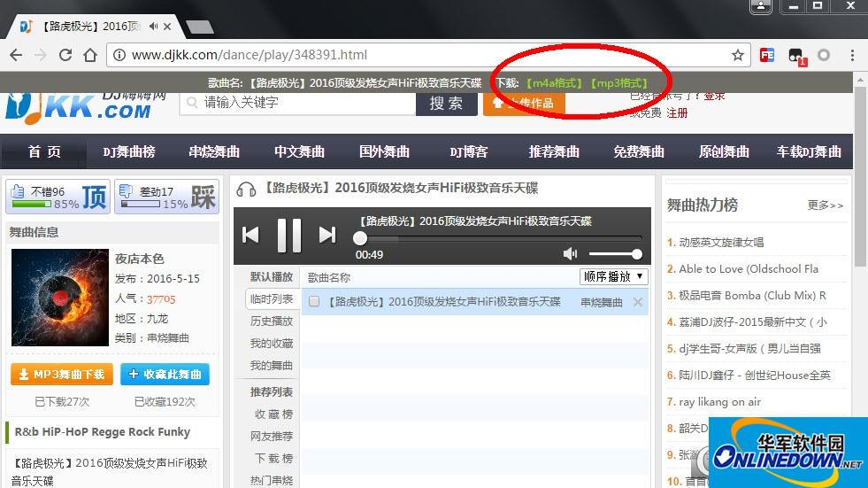
Task: Remove song from playlist with X icon
Action: coord(637,302)
